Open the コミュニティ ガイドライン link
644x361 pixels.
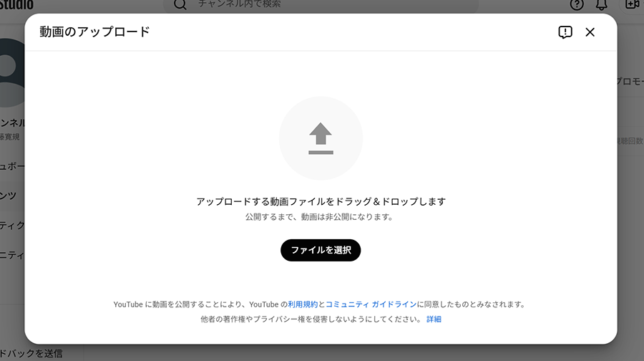pyautogui.click(x=371, y=304)
